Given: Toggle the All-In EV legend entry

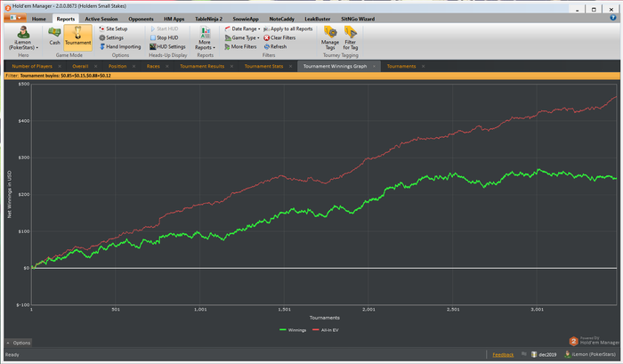Looking at the screenshot, I should pyautogui.click(x=326, y=330).
